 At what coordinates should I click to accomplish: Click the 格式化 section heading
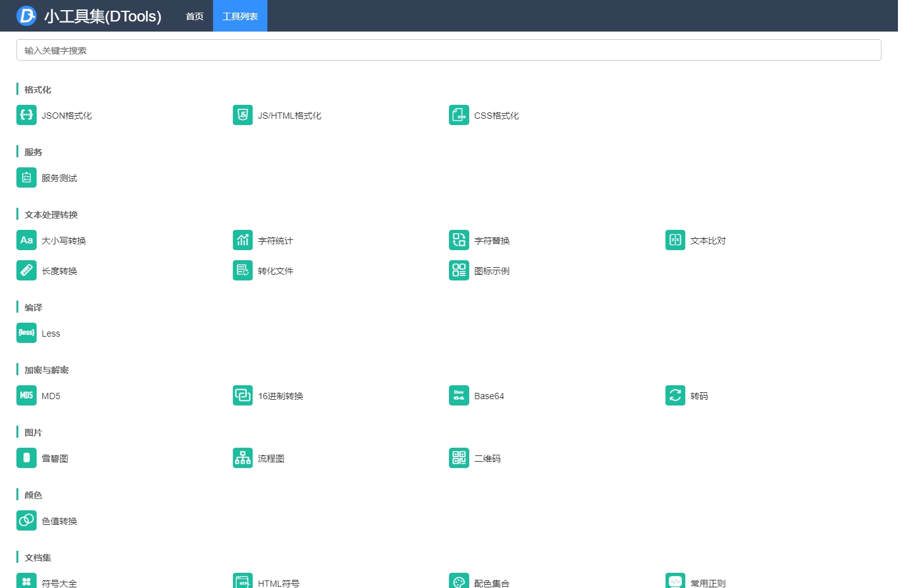coord(38,90)
